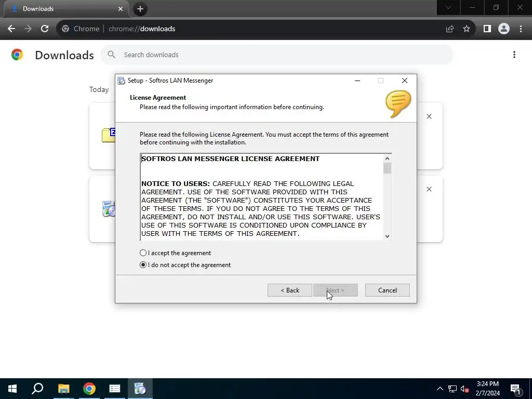Click the Chrome logo beside Downloads heading

[x=17, y=55]
